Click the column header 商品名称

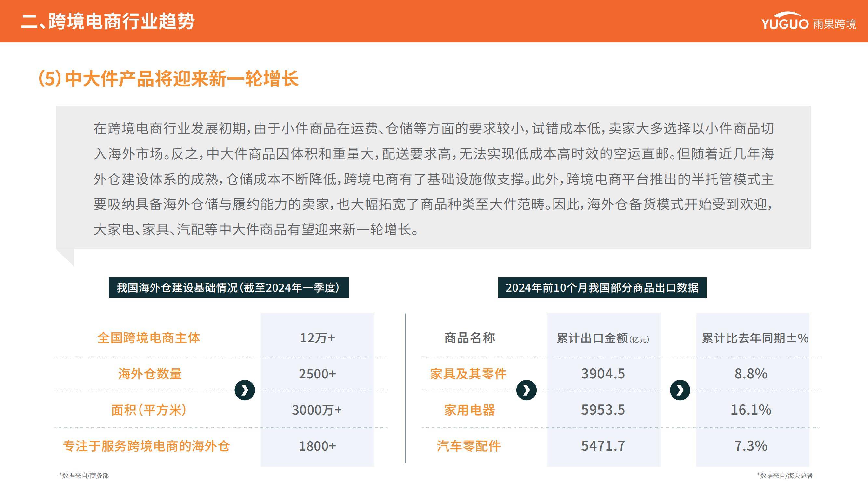(469, 338)
